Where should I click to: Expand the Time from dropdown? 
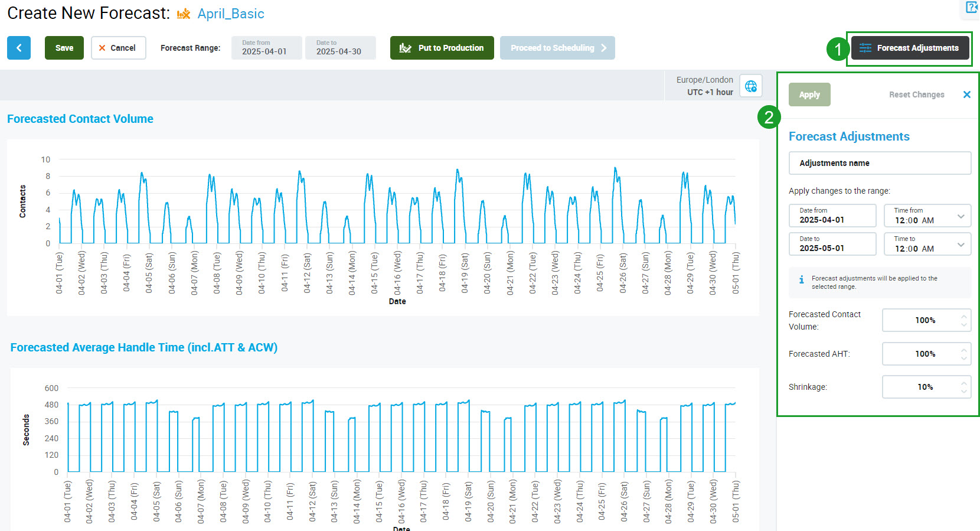pyautogui.click(x=961, y=216)
